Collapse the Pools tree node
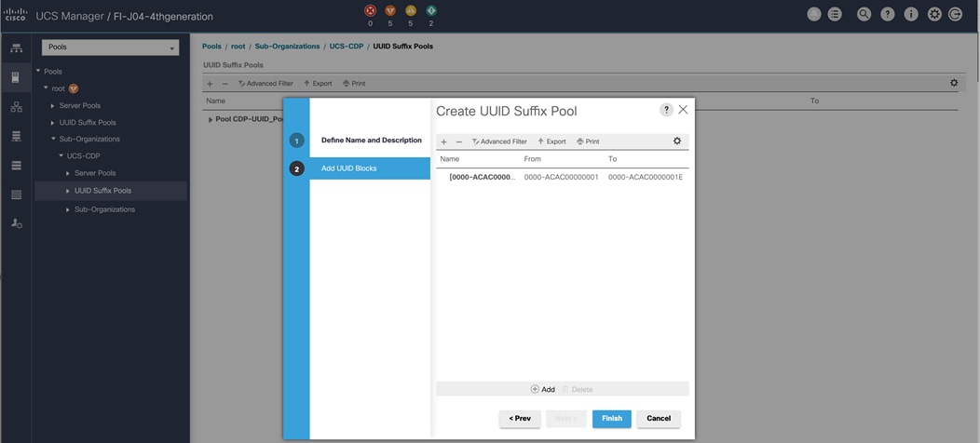Screen dimensions: 980x443 coord(38,72)
